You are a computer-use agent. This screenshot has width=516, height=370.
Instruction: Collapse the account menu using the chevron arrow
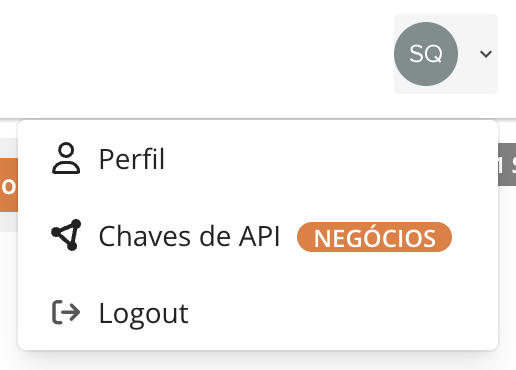pos(486,54)
